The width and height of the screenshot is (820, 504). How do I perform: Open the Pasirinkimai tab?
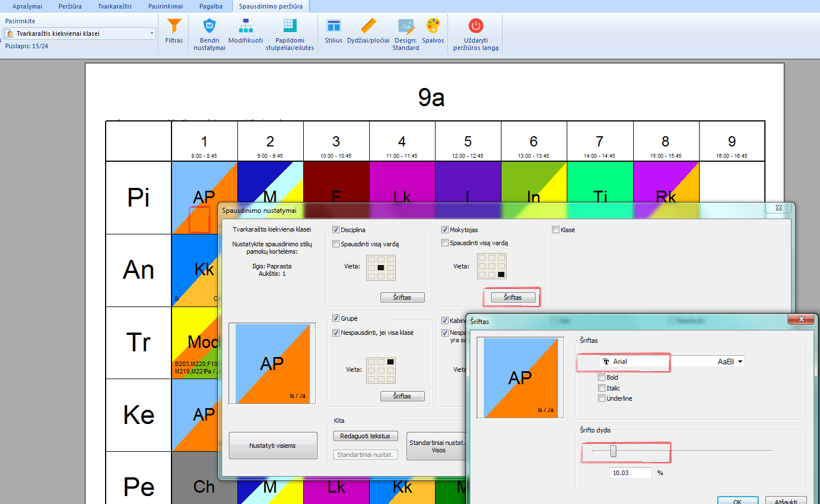165,6
